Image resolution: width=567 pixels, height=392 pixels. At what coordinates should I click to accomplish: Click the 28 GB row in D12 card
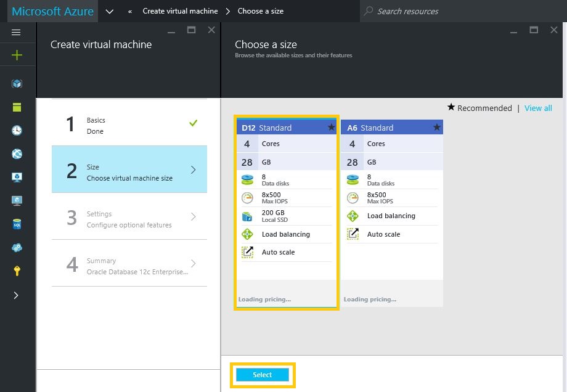pos(287,162)
